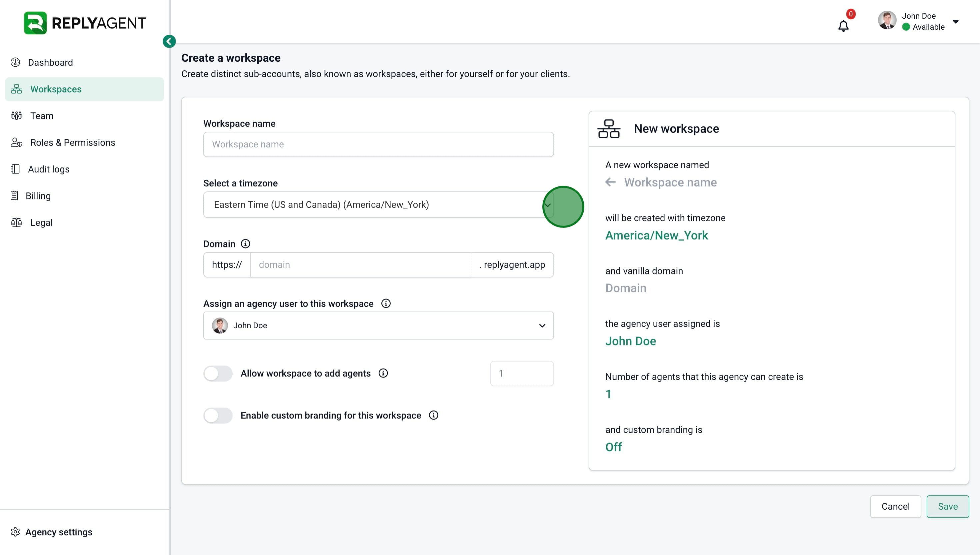Click the Workspace name input field
This screenshot has height=555, width=980.
click(378, 144)
